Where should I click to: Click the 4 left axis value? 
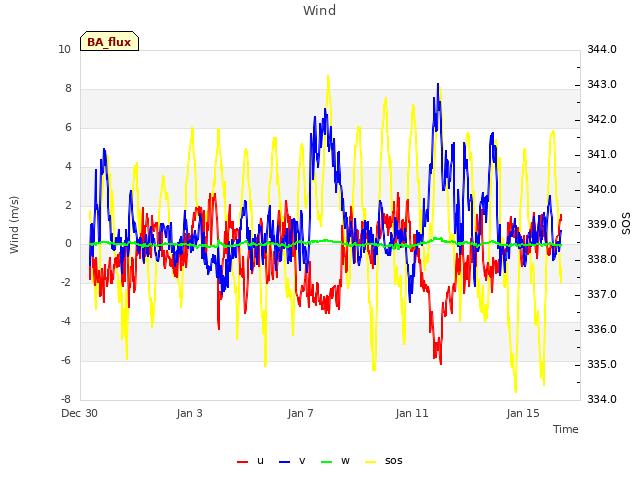[x=68, y=166]
